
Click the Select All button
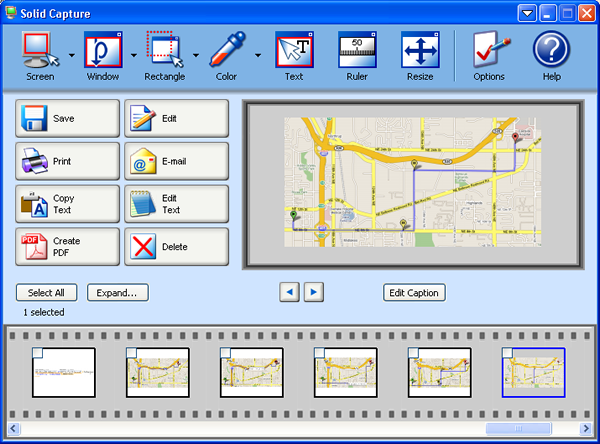point(46,293)
